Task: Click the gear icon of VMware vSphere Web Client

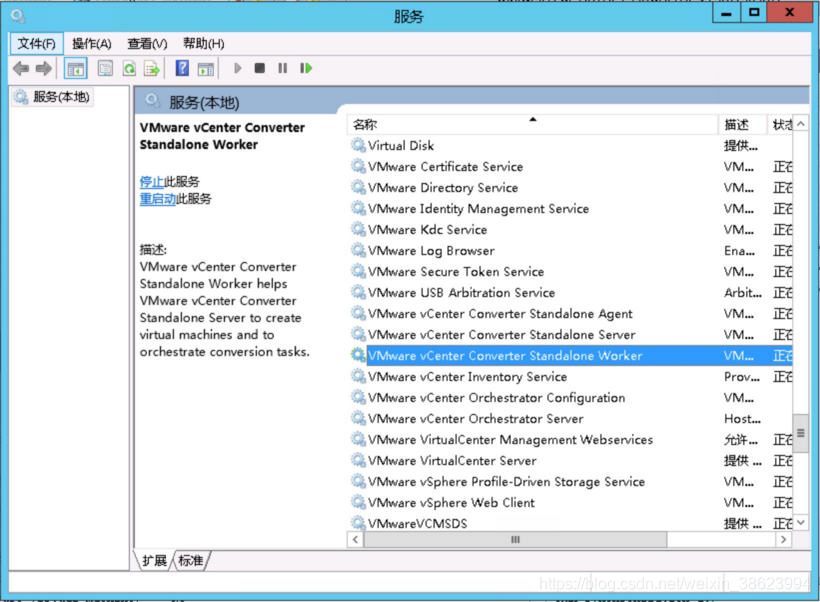Action: [358, 502]
